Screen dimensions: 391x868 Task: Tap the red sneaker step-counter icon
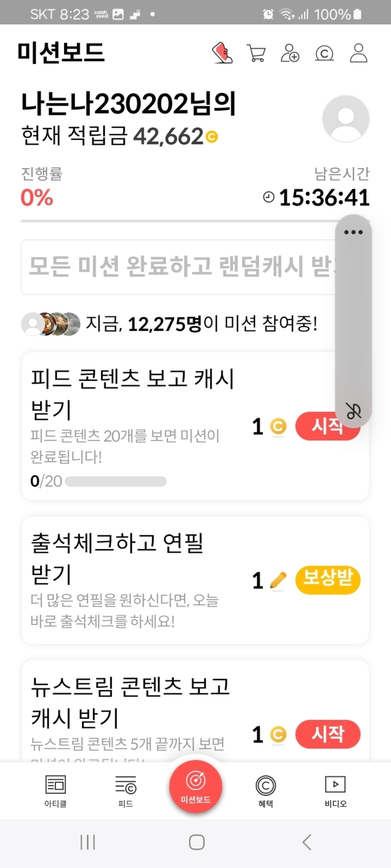coord(222,53)
